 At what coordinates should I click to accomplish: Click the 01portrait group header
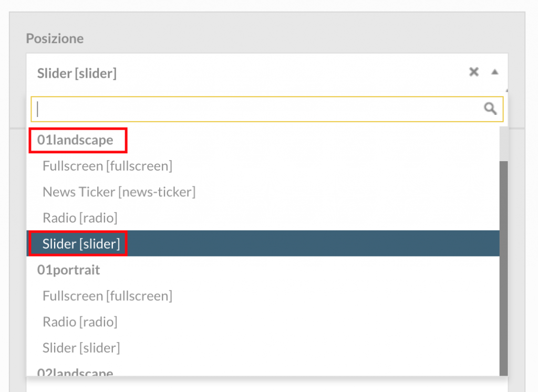(68, 270)
